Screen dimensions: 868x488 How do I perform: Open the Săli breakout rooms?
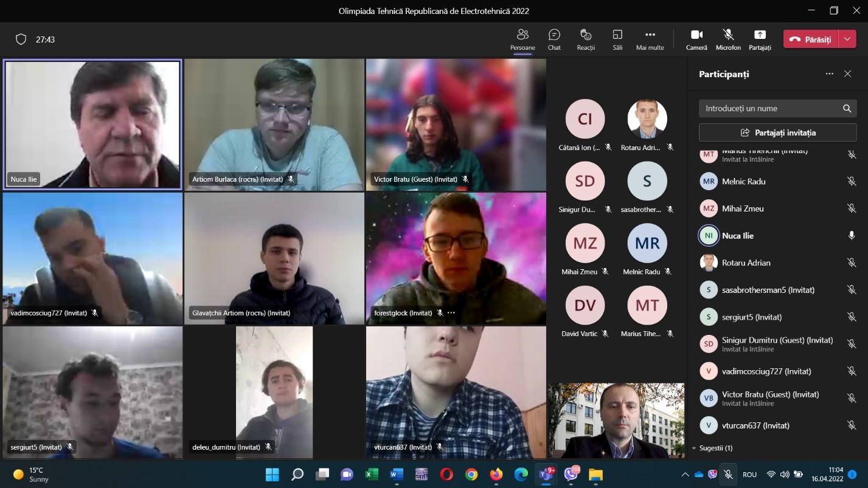click(x=617, y=39)
